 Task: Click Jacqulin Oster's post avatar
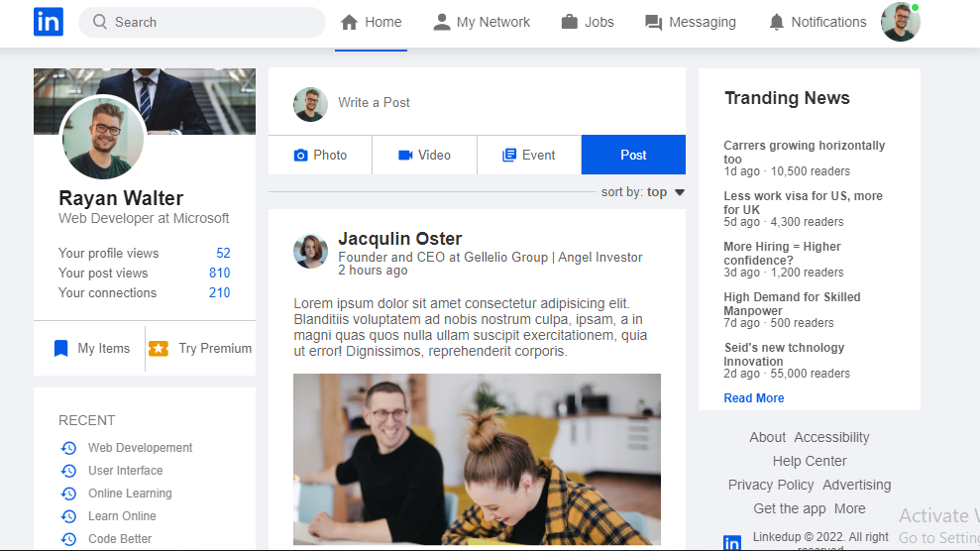pyautogui.click(x=310, y=251)
